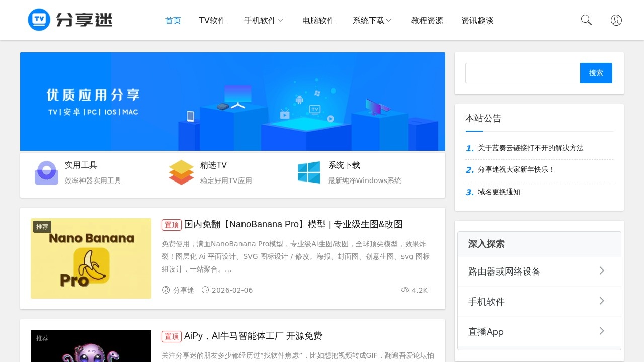This screenshot has height=362, width=644.
Task: Click the user account icon in top right
Action: click(x=616, y=20)
